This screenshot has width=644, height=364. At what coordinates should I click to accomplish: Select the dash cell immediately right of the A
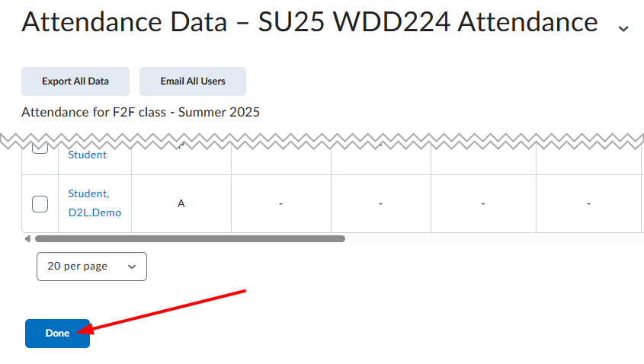281,203
